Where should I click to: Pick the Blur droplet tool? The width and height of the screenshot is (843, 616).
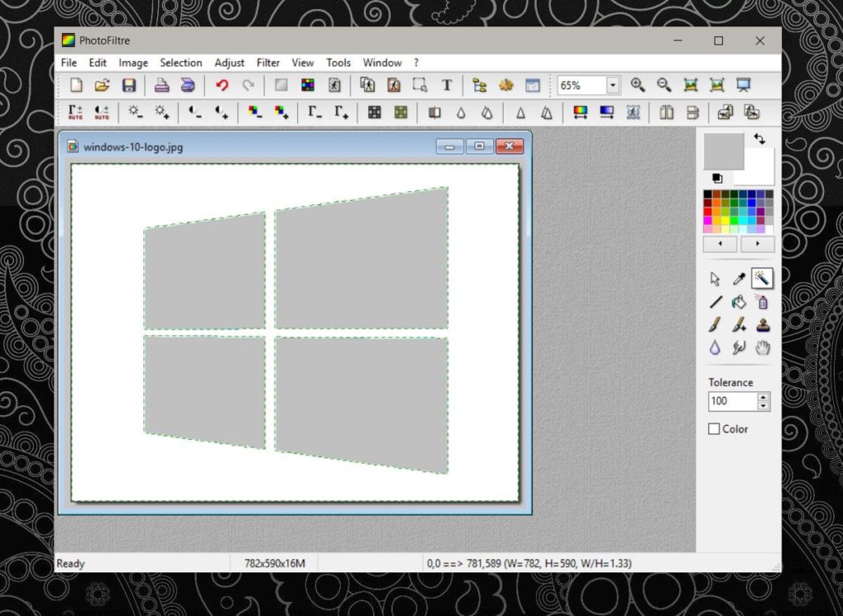715,348
